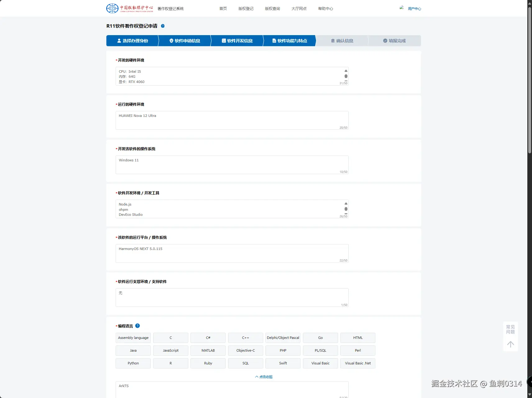The image size is (532, 398).
Task: Click scroll-up arrow in 开发工具 textarea
Action: click(x=346, y=204)
